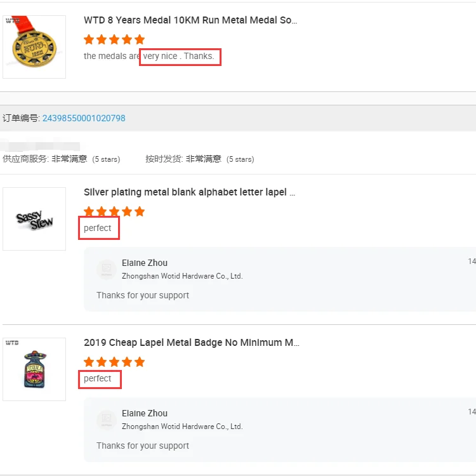Click the star rating under Cheap Lapel Badge

point(114,362)
